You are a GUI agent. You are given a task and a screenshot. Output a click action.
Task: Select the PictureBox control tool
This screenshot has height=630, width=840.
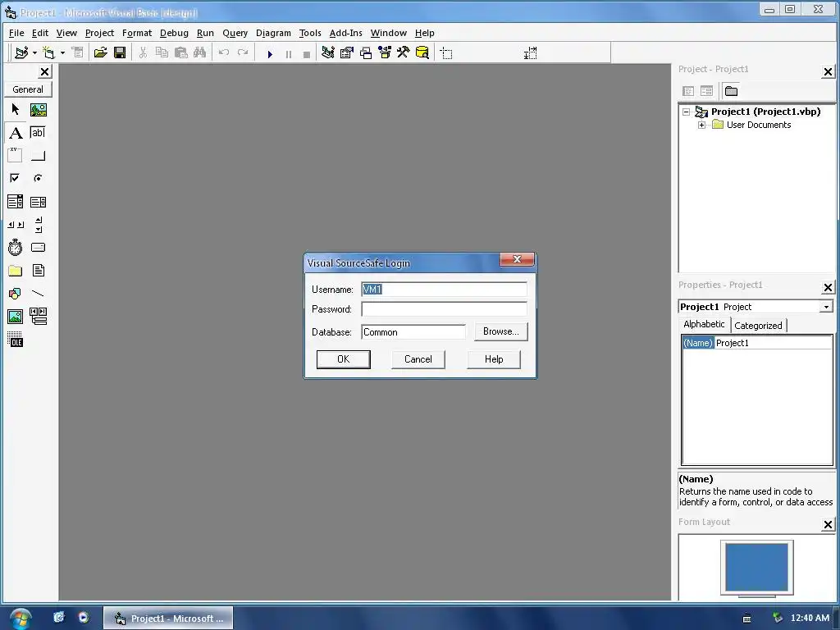(38, 110)
